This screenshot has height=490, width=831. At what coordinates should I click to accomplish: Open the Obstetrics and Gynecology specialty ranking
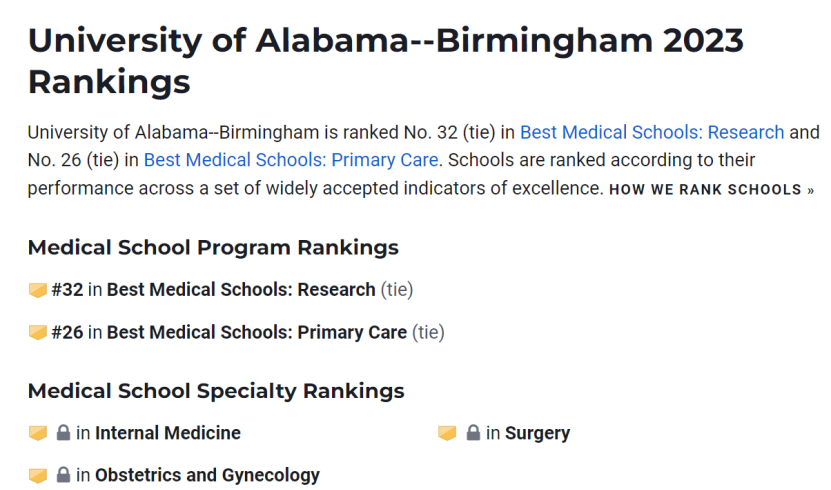coord(207,475)
